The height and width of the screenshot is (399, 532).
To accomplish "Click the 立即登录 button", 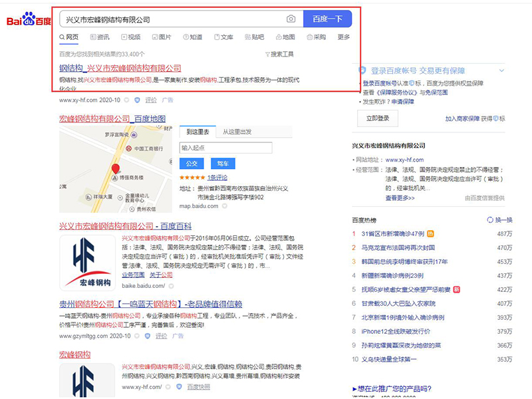I will (x=378, y=118).
